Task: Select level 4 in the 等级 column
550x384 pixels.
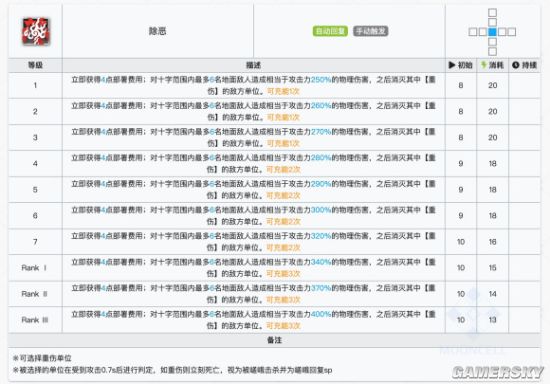Action: [35, 163]
